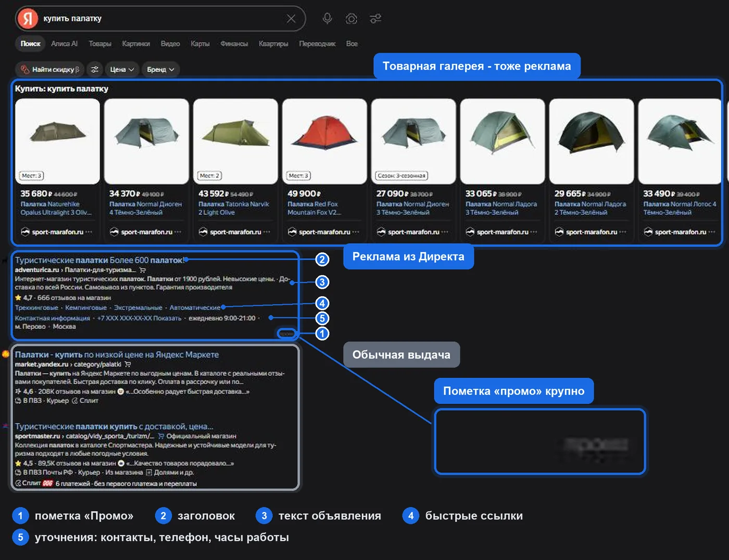Click the cart icon beside market.yandex.ru category/palatki
This screenshot has height=560, width=729.
pyautogui.click(x=128, y=364)
